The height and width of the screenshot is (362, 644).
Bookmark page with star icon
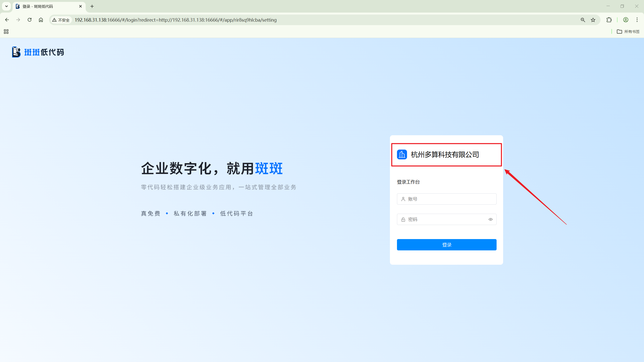[593, 20]
